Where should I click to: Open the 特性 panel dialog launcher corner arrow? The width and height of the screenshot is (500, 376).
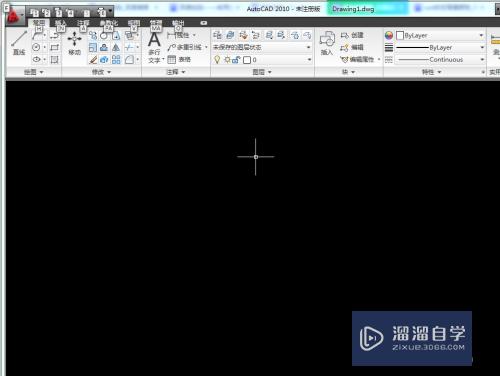coord(483,72)
